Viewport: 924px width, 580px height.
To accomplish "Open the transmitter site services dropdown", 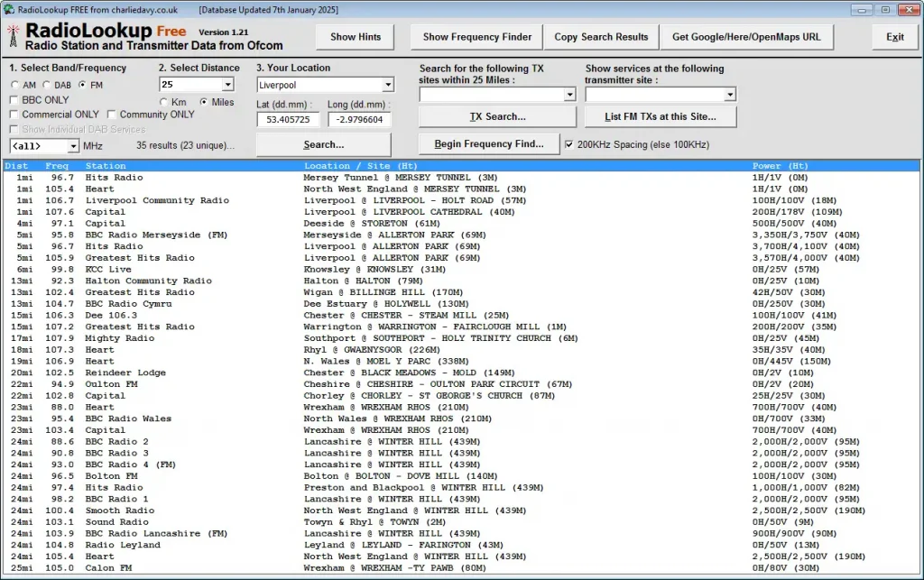I will pos(732,94).
